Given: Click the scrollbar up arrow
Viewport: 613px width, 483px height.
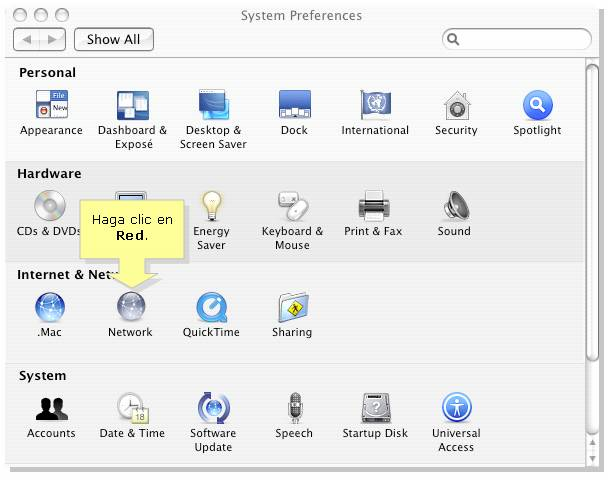Looking at the screenshot, I should (593, 443).
